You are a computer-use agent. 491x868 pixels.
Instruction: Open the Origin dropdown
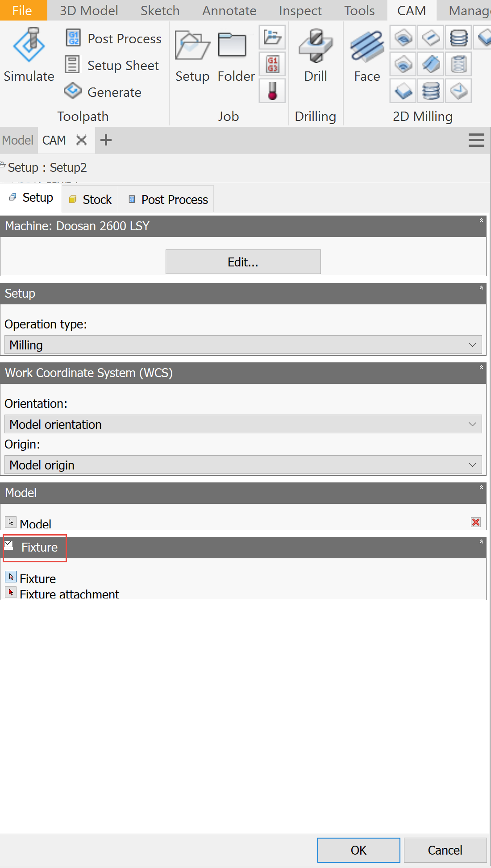pyautogui.click(x=243, y=465)
